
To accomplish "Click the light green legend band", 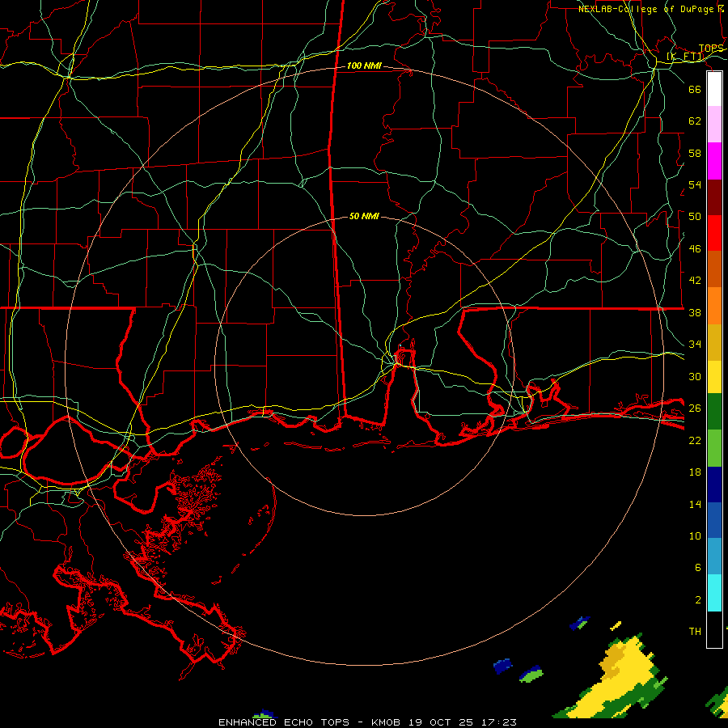I will tap(714, 448).
